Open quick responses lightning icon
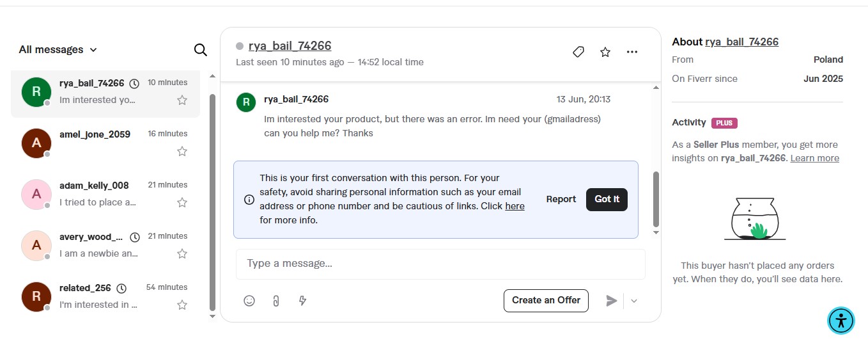868x343 pixels. click(303, 301)
